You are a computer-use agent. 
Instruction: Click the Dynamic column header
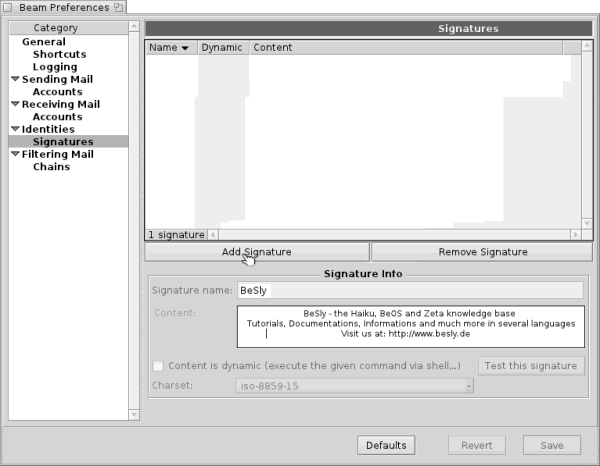point(222,47)
